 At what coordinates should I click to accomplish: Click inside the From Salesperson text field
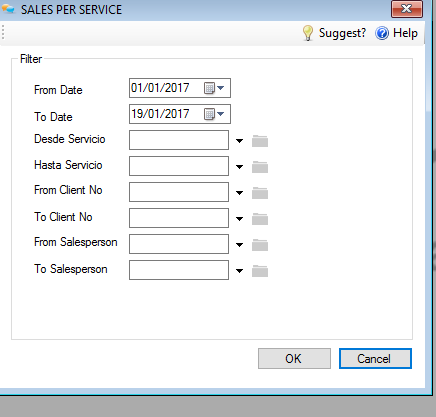tap(179, 244)
